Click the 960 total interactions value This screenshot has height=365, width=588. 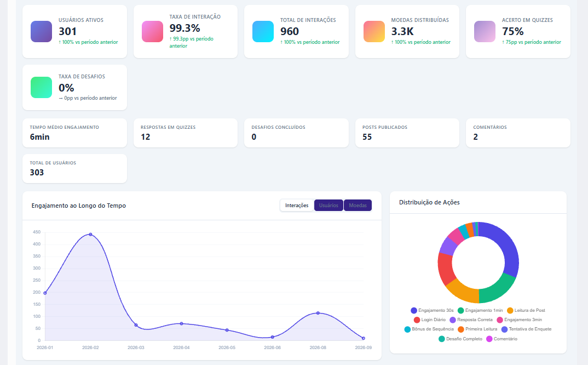pos(290,32)
